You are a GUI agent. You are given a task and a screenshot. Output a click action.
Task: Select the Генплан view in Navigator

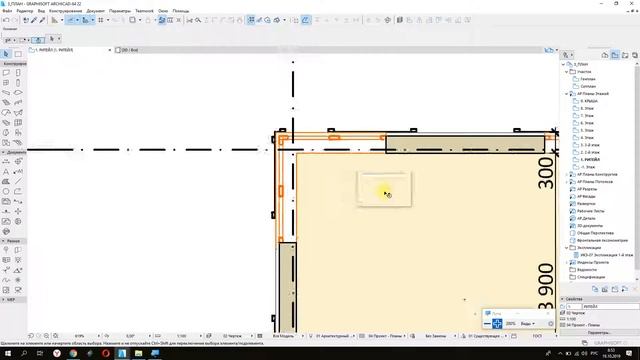pos(588,79)
